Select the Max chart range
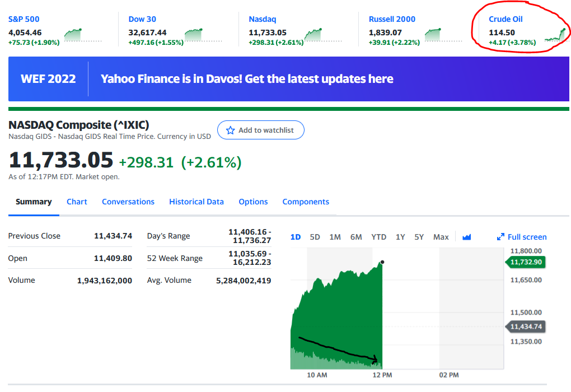This screenshot has height=392, width=571. pos(441,237)
